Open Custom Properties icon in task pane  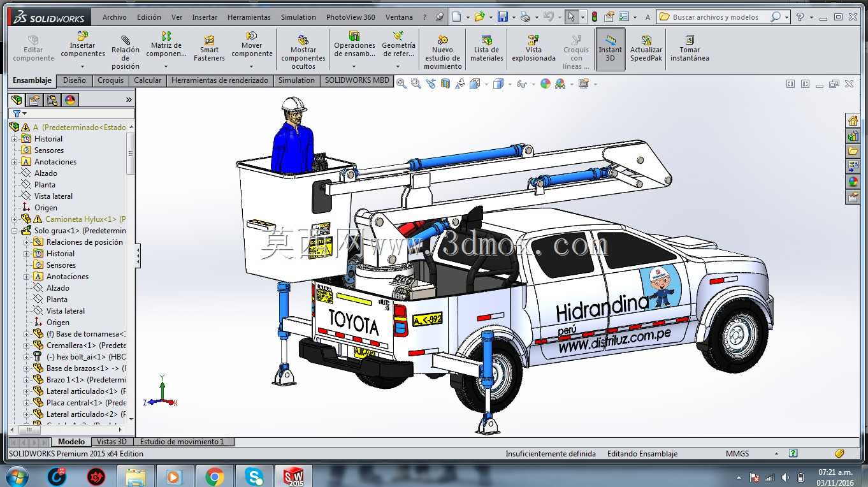pyautogui.click(x=853, y=198)
